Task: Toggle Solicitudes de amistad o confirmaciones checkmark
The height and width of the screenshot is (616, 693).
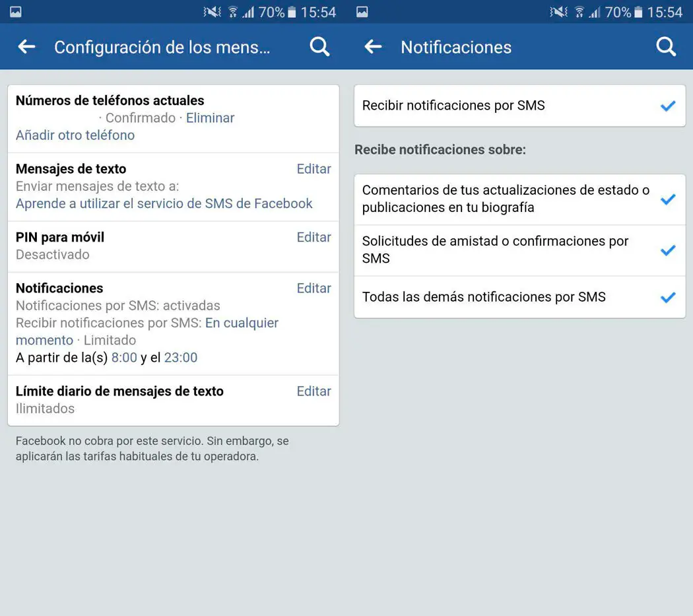Action: coord(668,250)
